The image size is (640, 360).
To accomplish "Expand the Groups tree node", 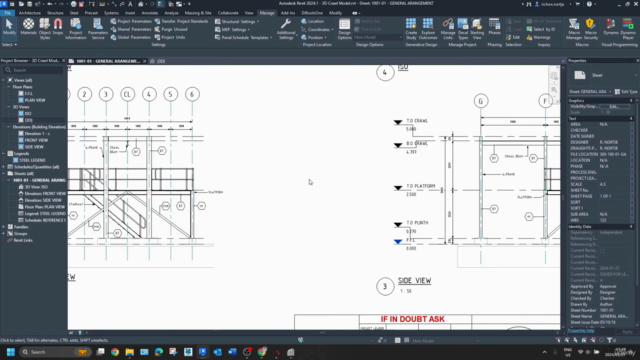I will coord(4,233).
